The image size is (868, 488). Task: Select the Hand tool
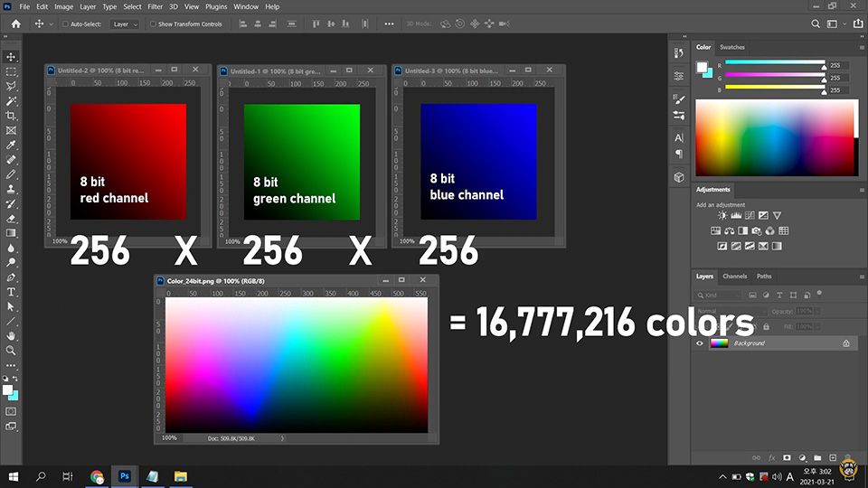pyautogui.click(x=11, y=336)
